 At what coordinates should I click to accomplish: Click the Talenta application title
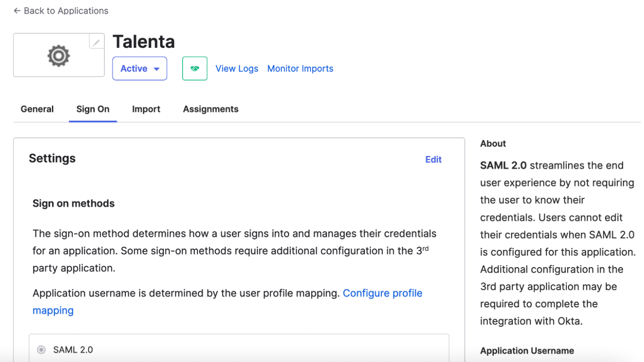(143, 42)
